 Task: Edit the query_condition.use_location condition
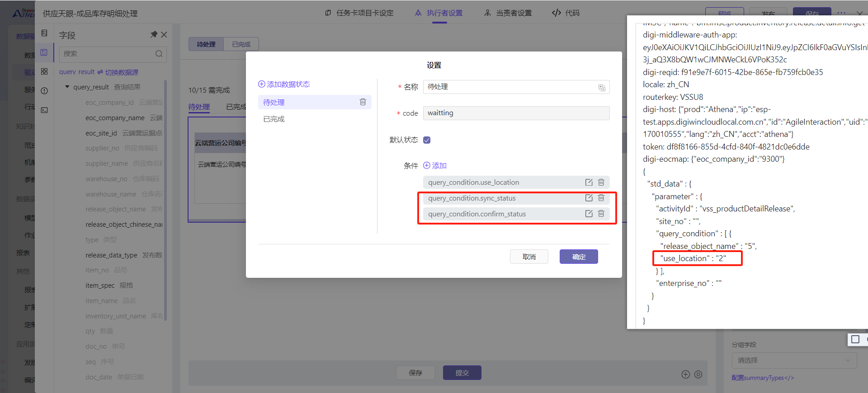[x=589, y=182]
